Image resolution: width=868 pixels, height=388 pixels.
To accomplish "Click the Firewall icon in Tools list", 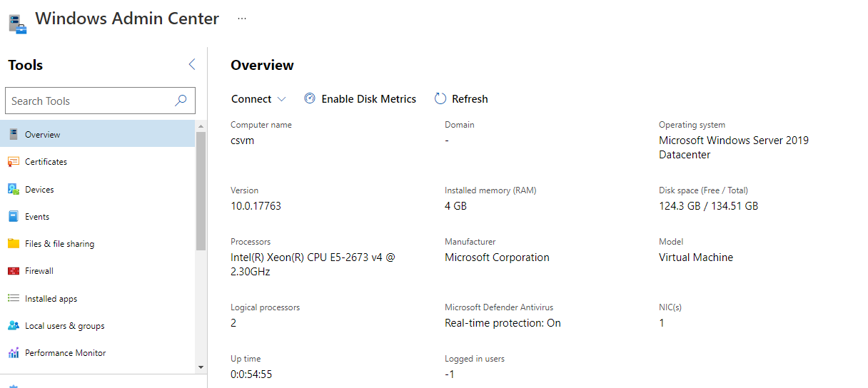I will tap(14, 271).
